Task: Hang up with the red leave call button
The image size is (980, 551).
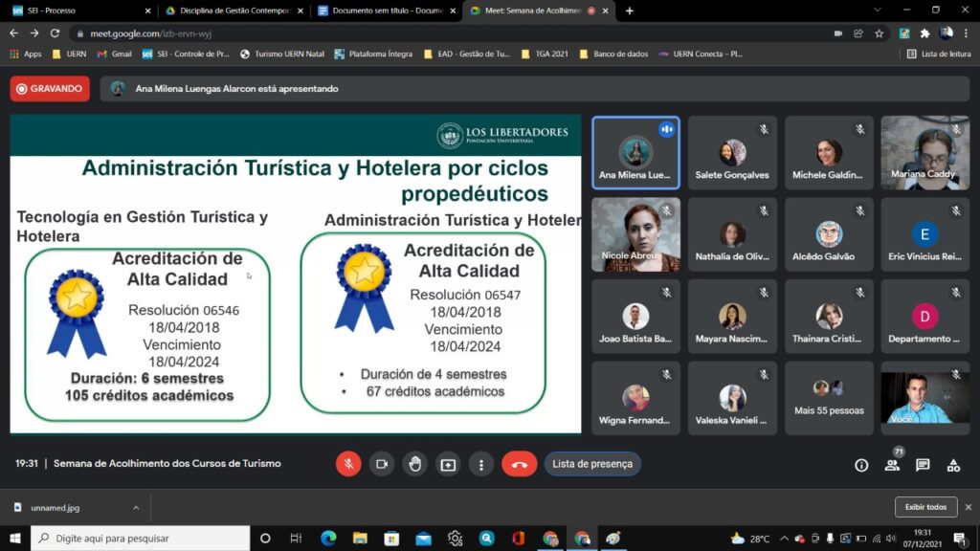Action: (x=520, y=464)
